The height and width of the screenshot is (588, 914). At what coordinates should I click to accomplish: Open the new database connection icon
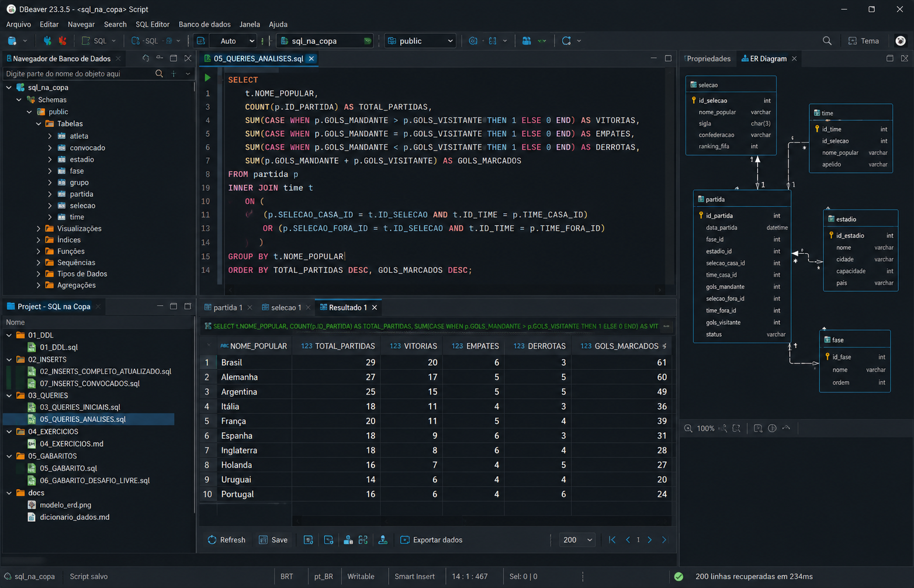(x=12, y=41)
